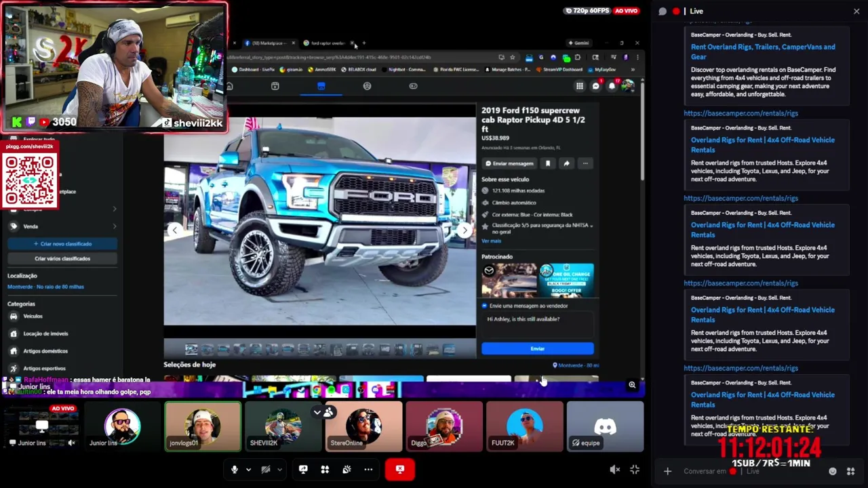Save the listing with bookmark icon
Image resolution: width=868 pixels, height=488 pixels.
[548, 163]
